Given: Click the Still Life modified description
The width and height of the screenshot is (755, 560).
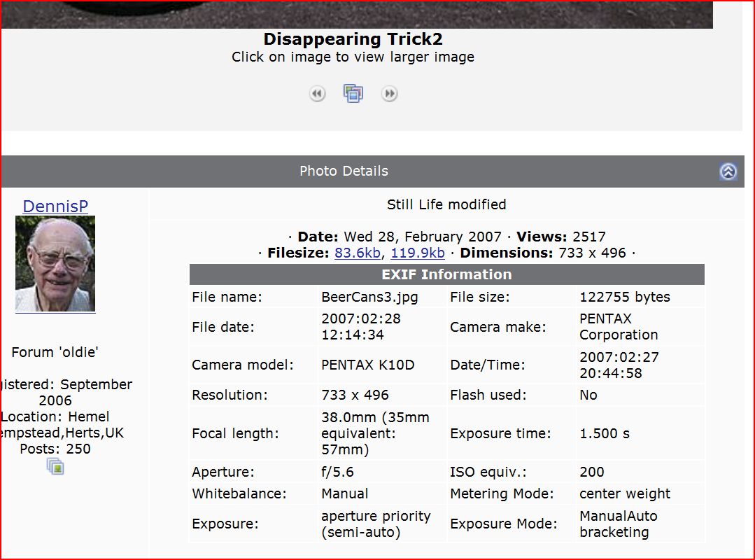Looking at the screenshot, I should pos(446,204).
